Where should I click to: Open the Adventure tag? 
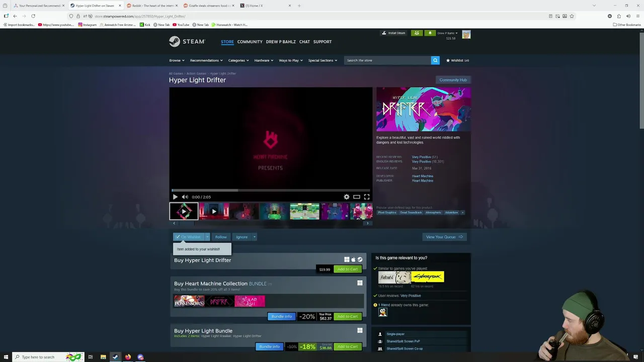pyautogui.click(x=451, y=213)
